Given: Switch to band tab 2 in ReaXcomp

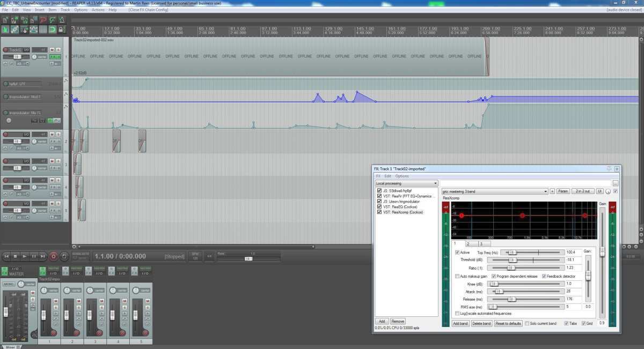Looking at the screenshot, I should [467, 244].
